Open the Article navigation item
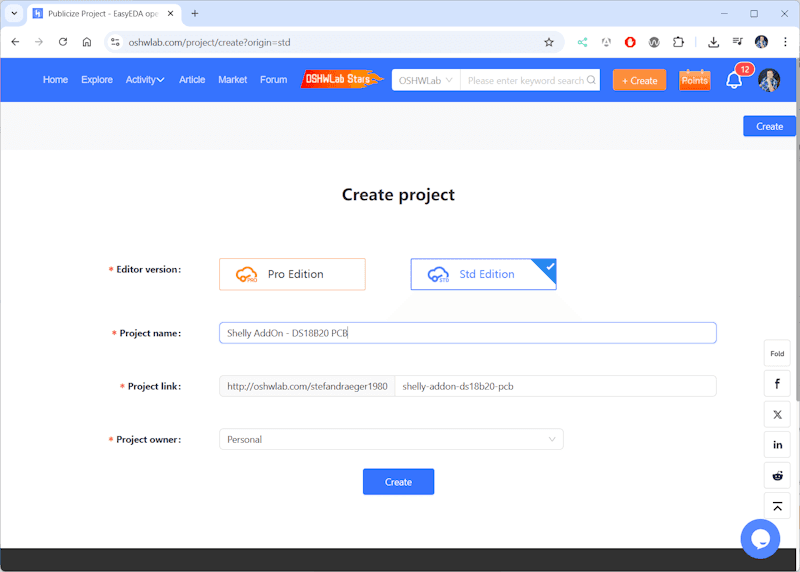The image size is (800, 572). (x=192, y=80)
